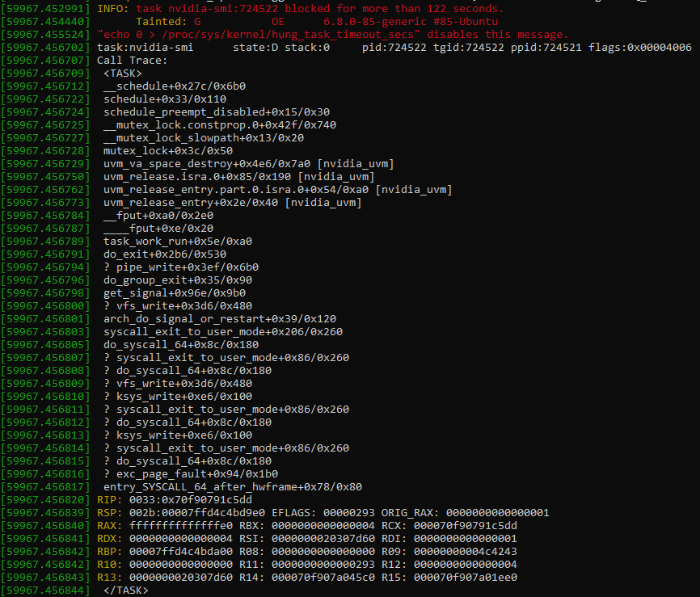
Task: Click 'mutex_lock+0x3c/0x50' trace entry
Action: (168, 151)
